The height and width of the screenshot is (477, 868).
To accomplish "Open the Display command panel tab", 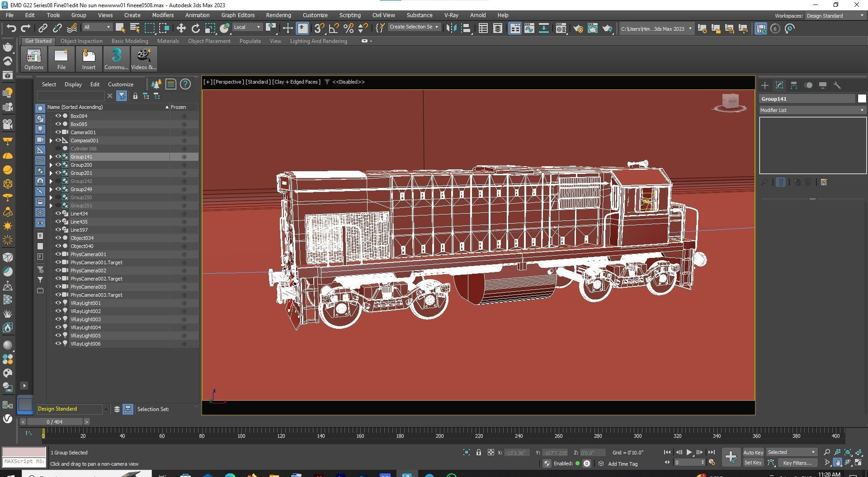I will pos(823,85).
